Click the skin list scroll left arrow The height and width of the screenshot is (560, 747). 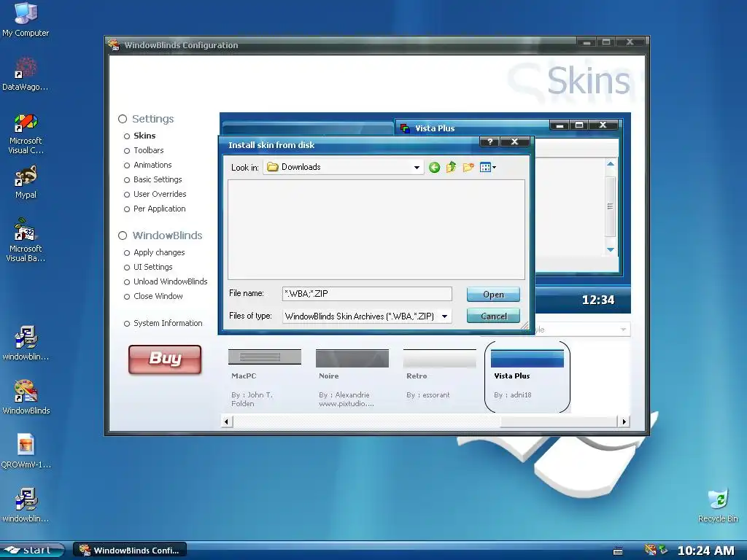226,421
